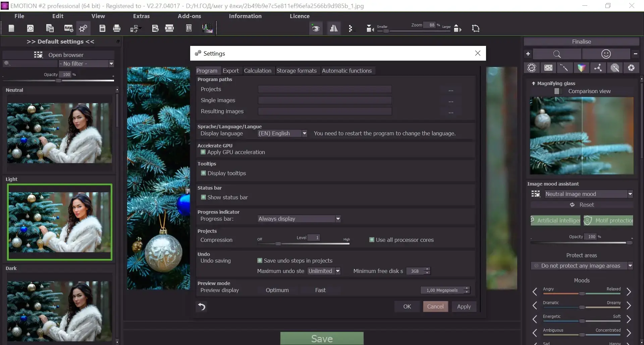Click the printer toolbar icon
Image resolution: width=644 pixels, height=345 pixels.
pyautogui.click(x=117, y=28)
